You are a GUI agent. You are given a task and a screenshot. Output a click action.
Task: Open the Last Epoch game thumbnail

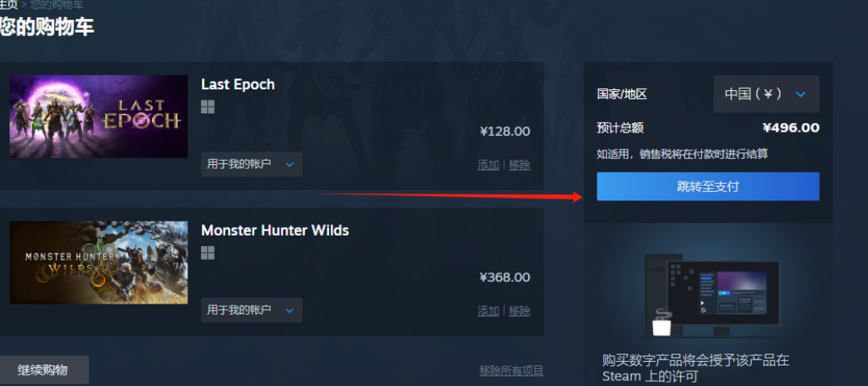pos(99,116)
